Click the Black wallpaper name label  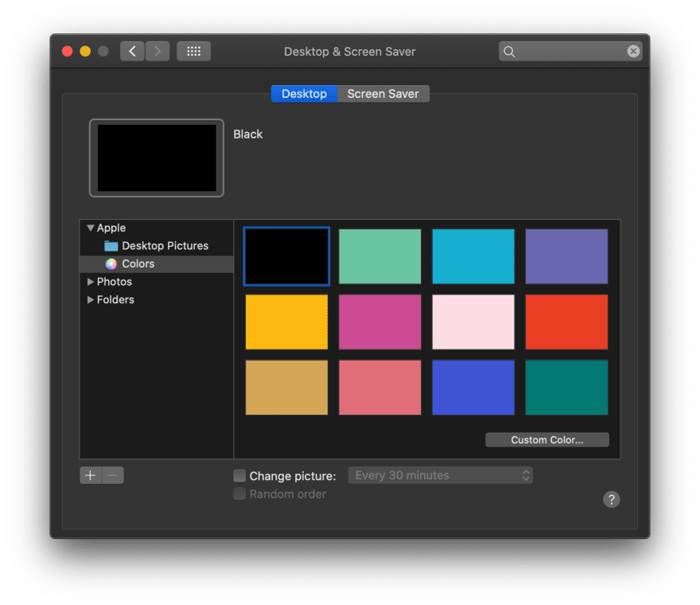pyautogui.click(x=247, y=134)
